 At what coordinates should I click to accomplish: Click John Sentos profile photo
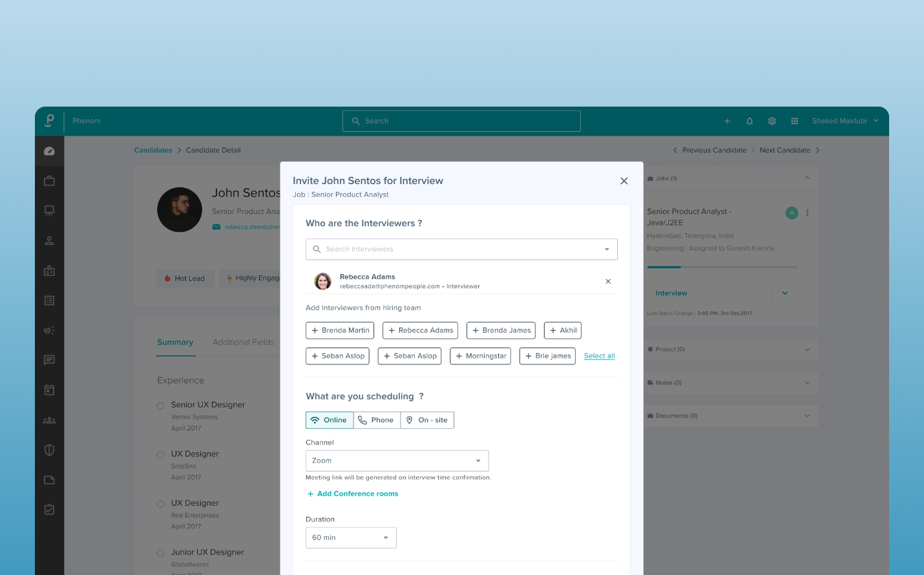[180, 210]
